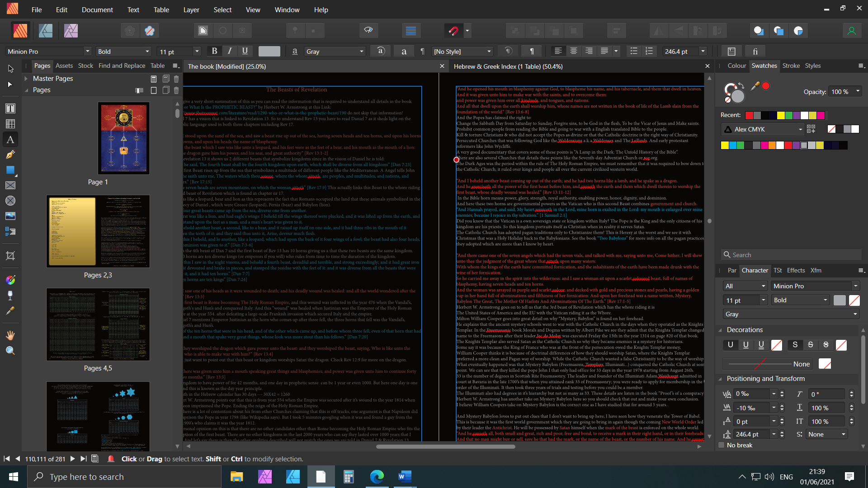868x488 pixels.
Task: Expand the Master Pages section
Action: pos(27,79)
